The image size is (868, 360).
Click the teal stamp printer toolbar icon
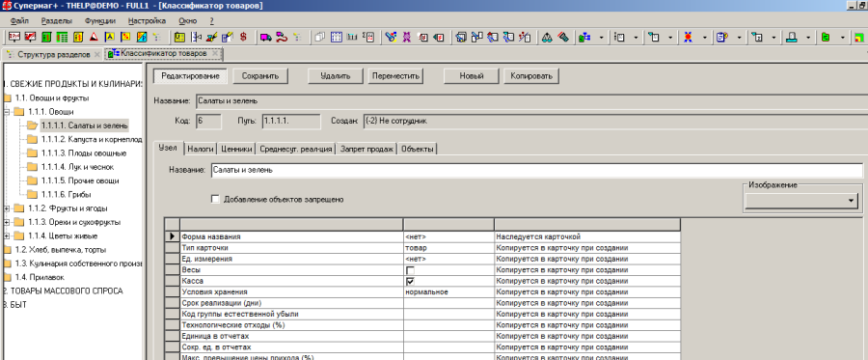coord(792,37)
